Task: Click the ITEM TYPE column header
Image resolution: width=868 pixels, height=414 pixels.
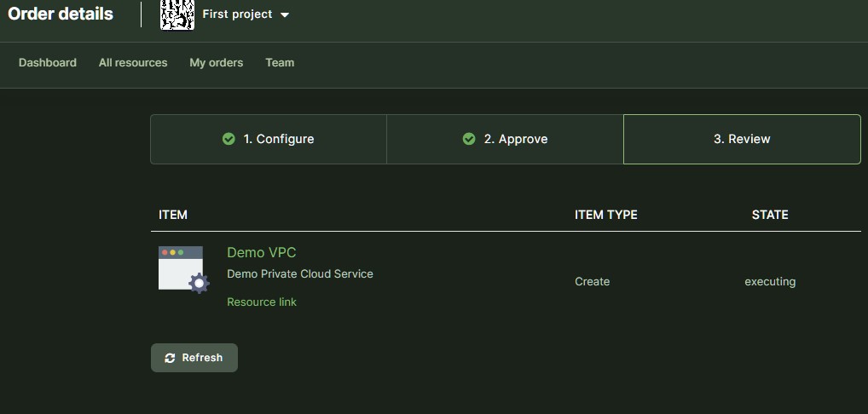Action: [605, 215]
